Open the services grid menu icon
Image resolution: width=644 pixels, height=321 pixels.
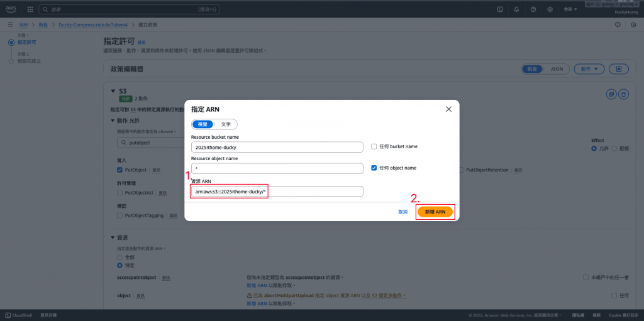click(x=30, y=9)
